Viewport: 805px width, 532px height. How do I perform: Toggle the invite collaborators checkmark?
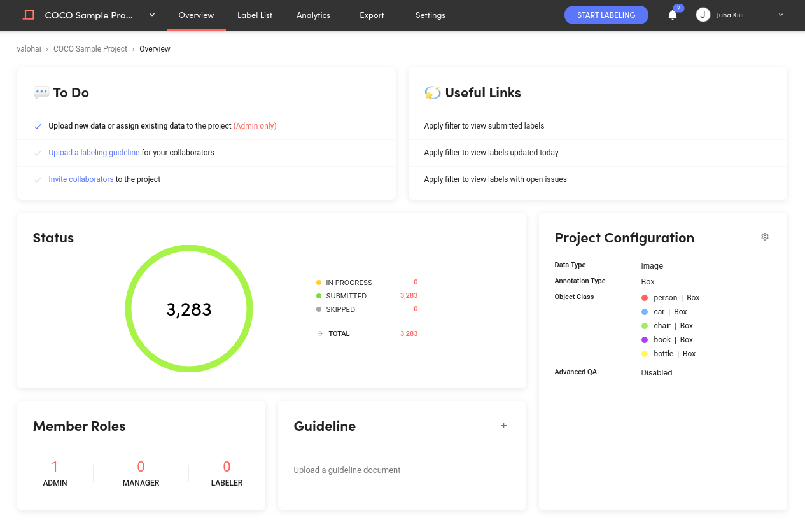[38, 179]
